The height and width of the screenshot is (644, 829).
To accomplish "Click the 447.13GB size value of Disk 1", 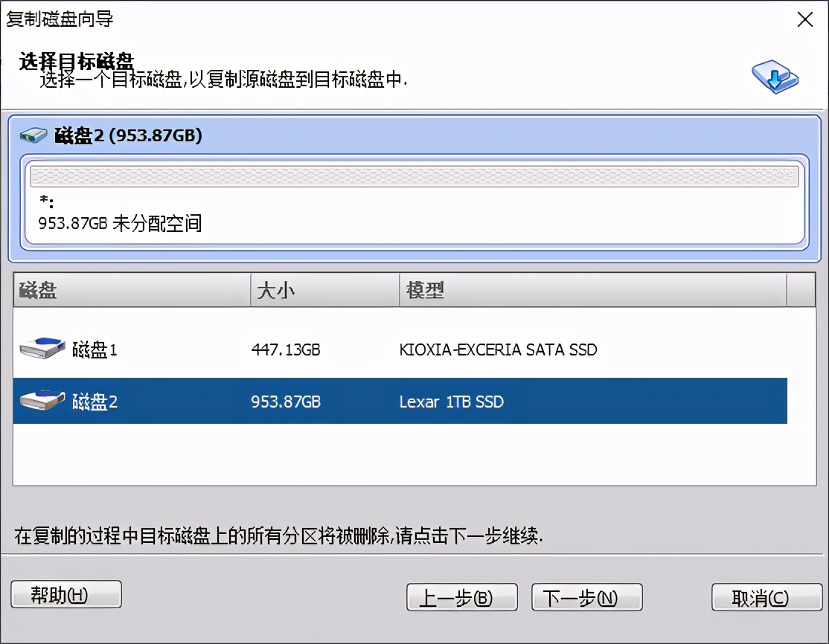I will 285,350.
